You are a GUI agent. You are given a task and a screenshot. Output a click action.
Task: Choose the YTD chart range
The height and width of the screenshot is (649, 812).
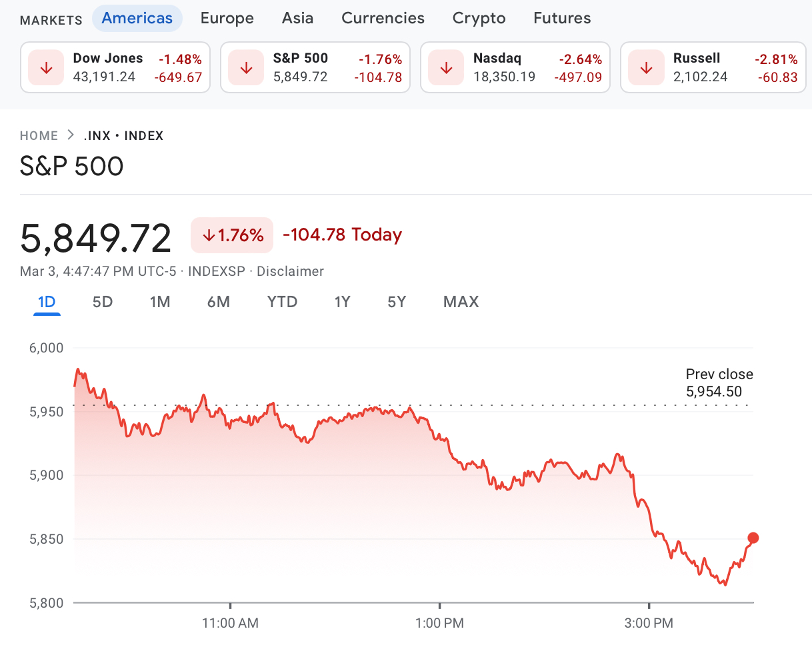click(x=282, y=302)
